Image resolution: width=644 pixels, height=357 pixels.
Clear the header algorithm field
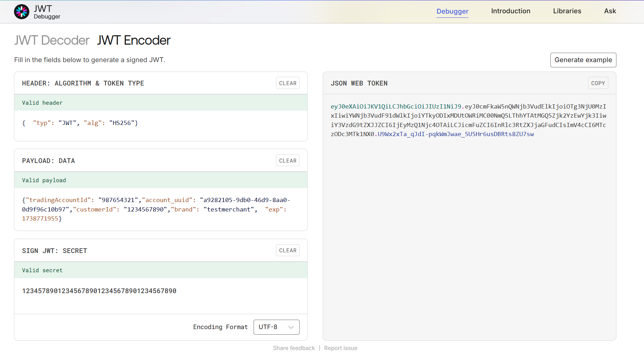(x=287, y=83)
